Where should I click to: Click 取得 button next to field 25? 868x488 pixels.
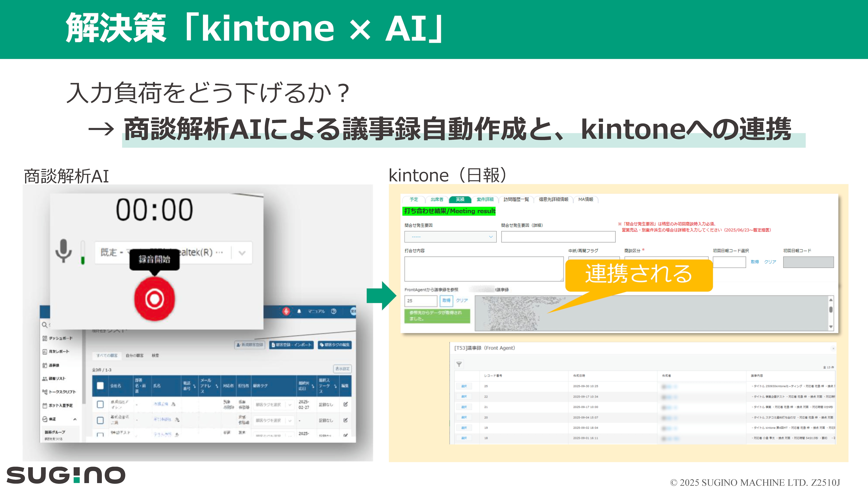click(446, 300)
